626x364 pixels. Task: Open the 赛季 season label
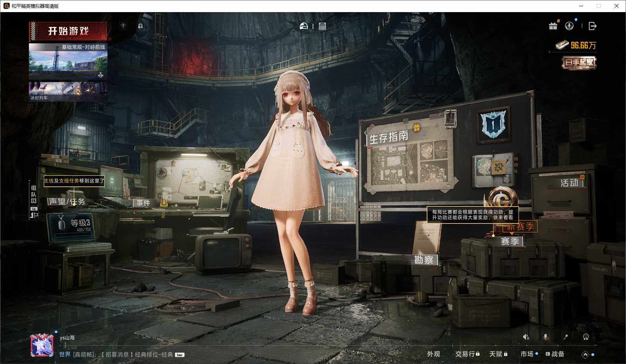510,241
